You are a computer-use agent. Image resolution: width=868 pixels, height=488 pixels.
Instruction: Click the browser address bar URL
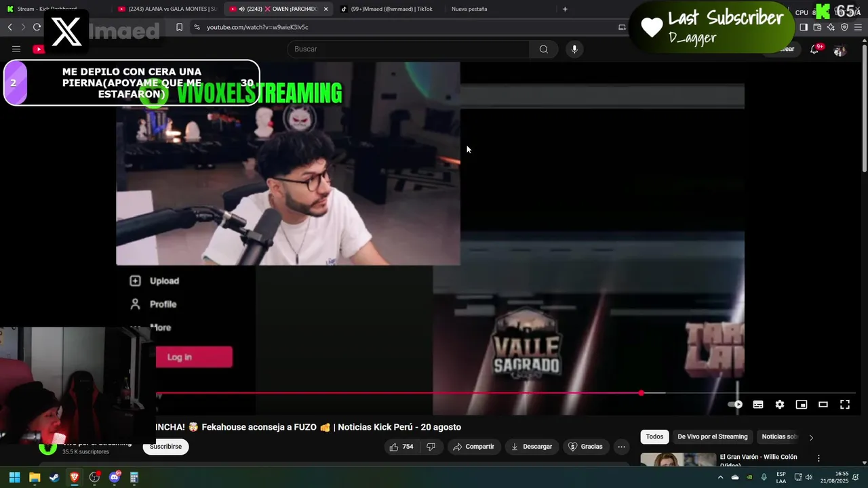click(x=258, y=27)
